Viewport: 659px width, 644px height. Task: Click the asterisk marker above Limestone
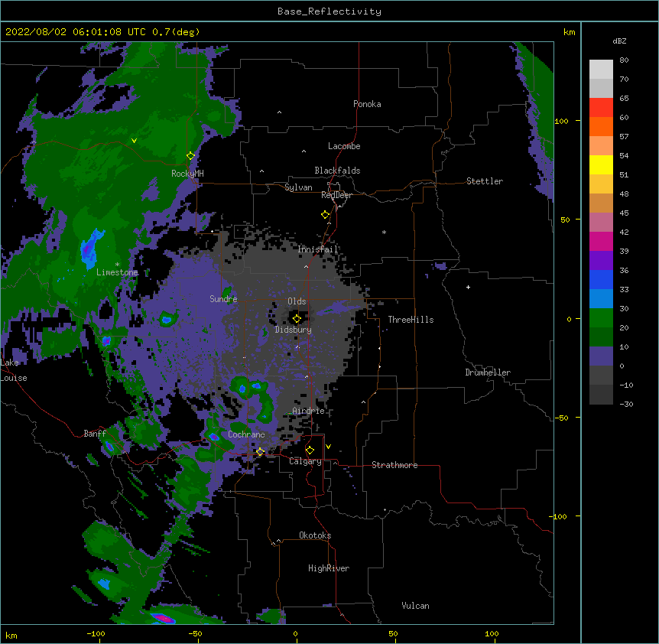click(x=117, y=264)
